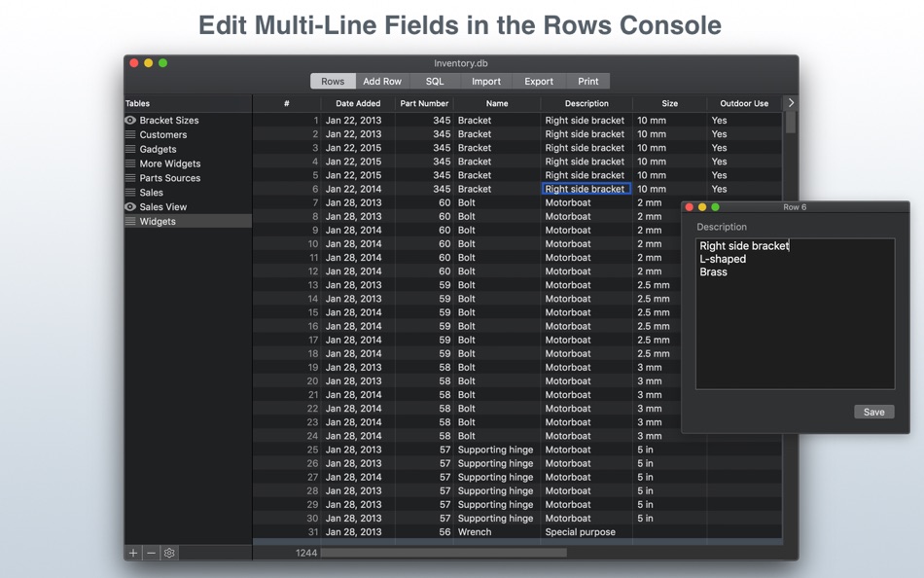Click the table icon beside Customers
The width and height of the screenshot is (924, 578).
(x=130, y=134)
